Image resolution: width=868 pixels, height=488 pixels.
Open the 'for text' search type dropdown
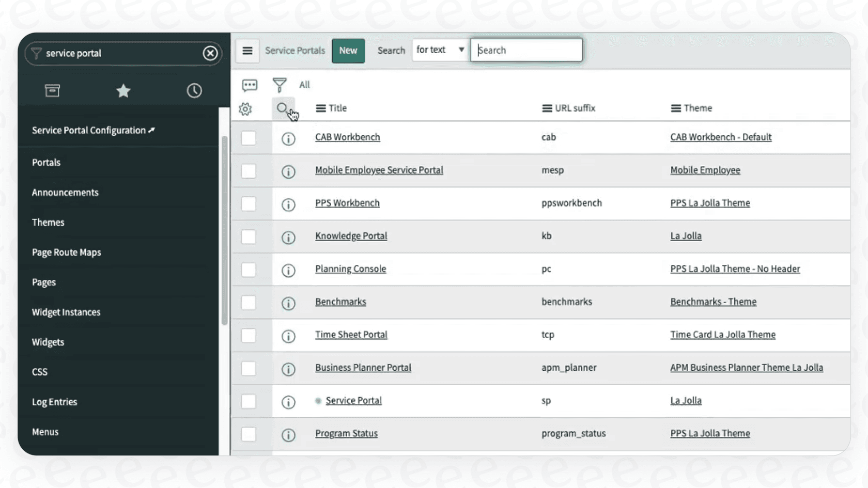pos(439,50)
